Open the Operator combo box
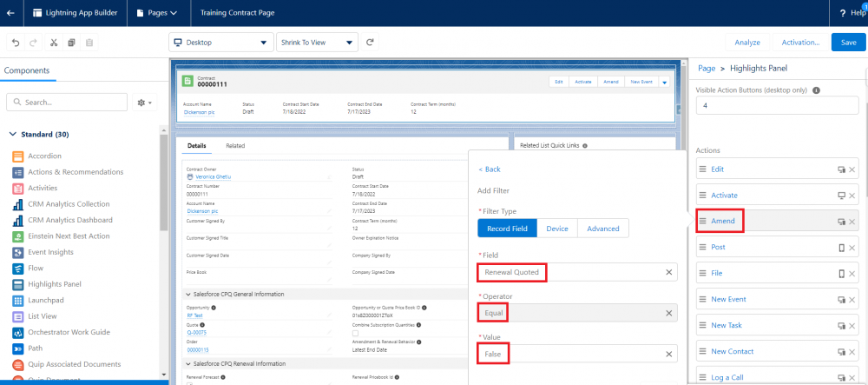 click(577, 313)
